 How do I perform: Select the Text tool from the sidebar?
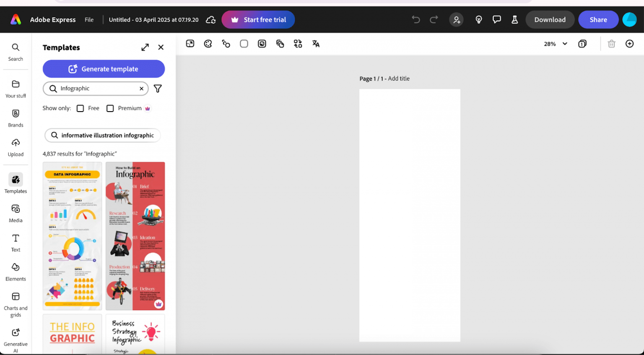coord(16,243)
